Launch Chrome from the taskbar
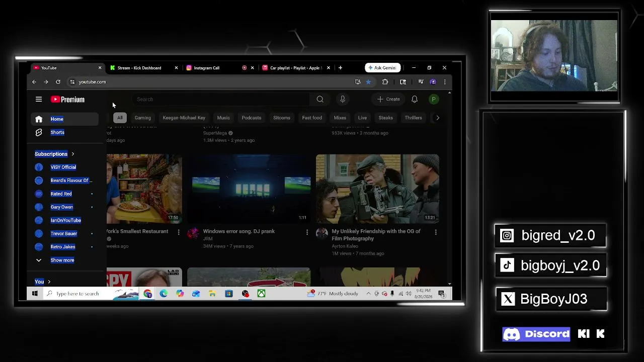644x362 pixels. point(147,294)
